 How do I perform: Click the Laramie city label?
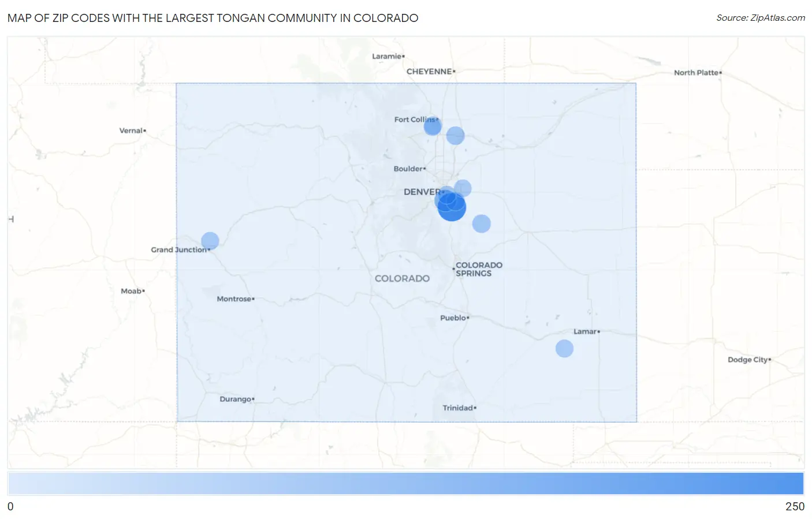[387, 56]
